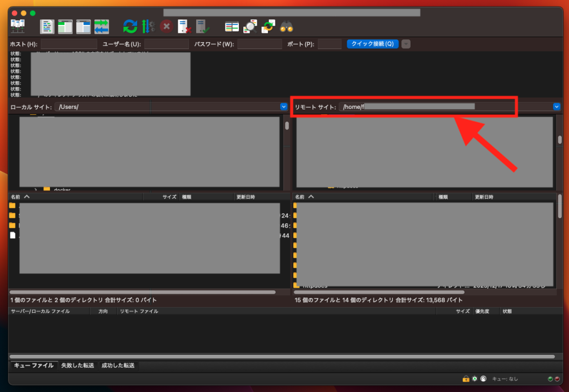Viewport: 569px width, 392px height.
Task: Click the red cancel operation icon
Action: pyautogui.click(x=166, y=26)
